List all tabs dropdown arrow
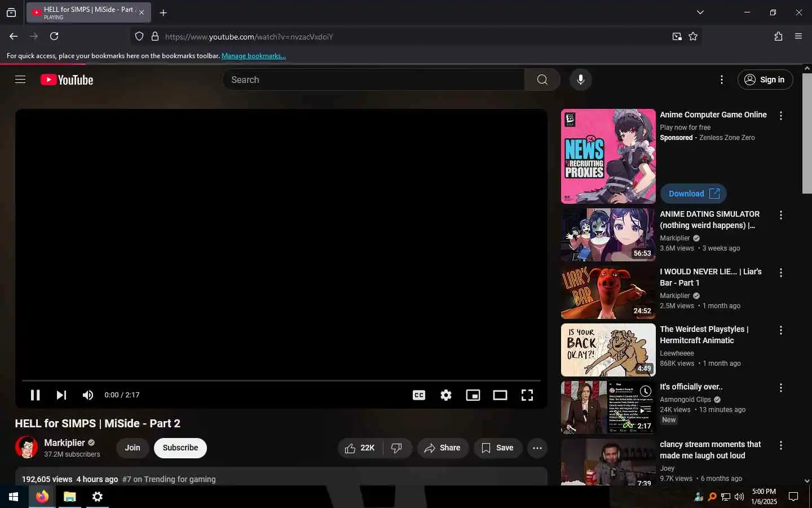 coord(700,12)
